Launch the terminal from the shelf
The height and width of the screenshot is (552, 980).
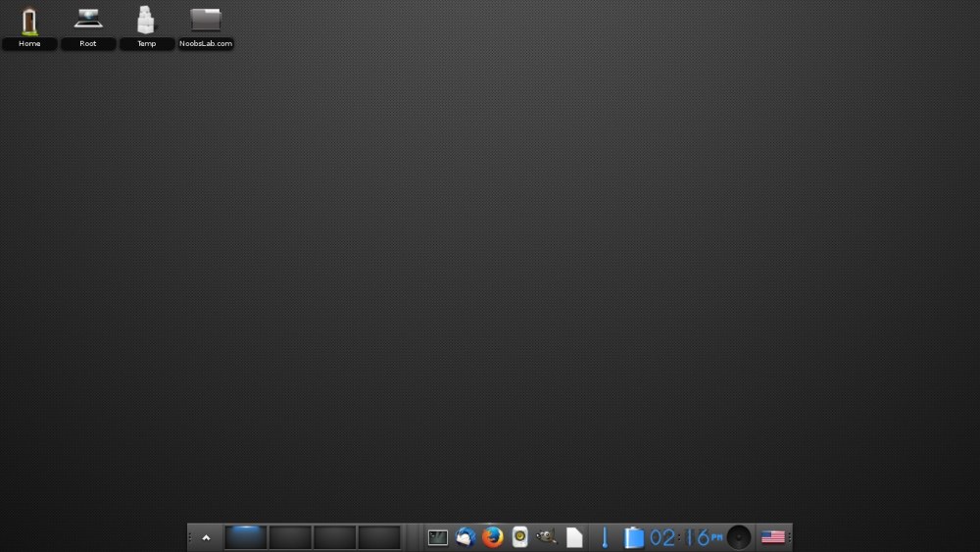pyautogui.click(x=438, y=537)
